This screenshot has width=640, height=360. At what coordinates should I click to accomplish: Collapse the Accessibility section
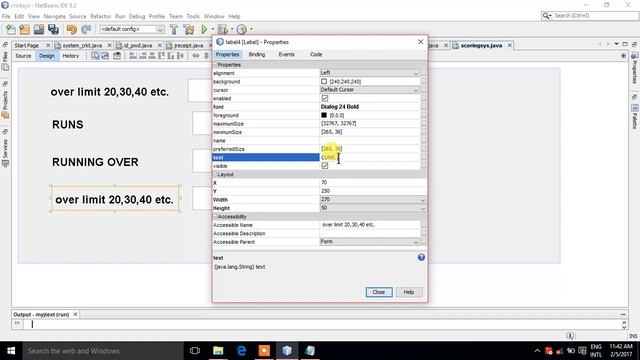(x=216, y=217)
